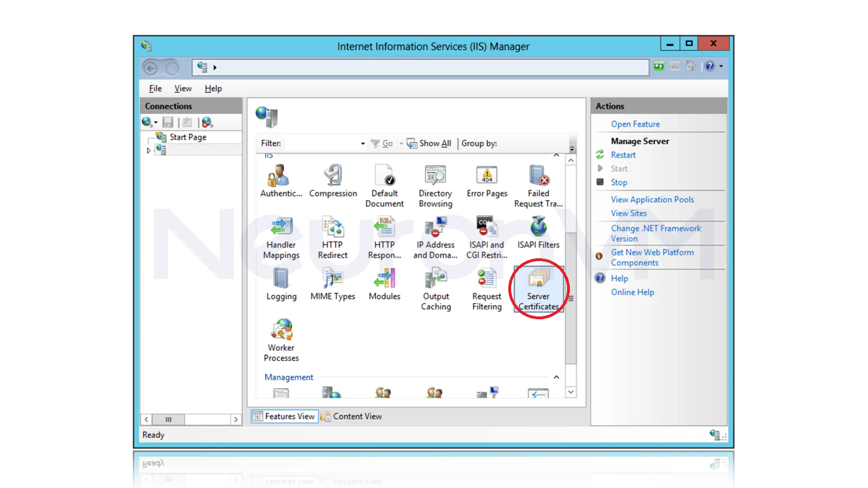Screen dimensions: 868x488
Task: Click the Restart server action link
Action: point(623,155)
